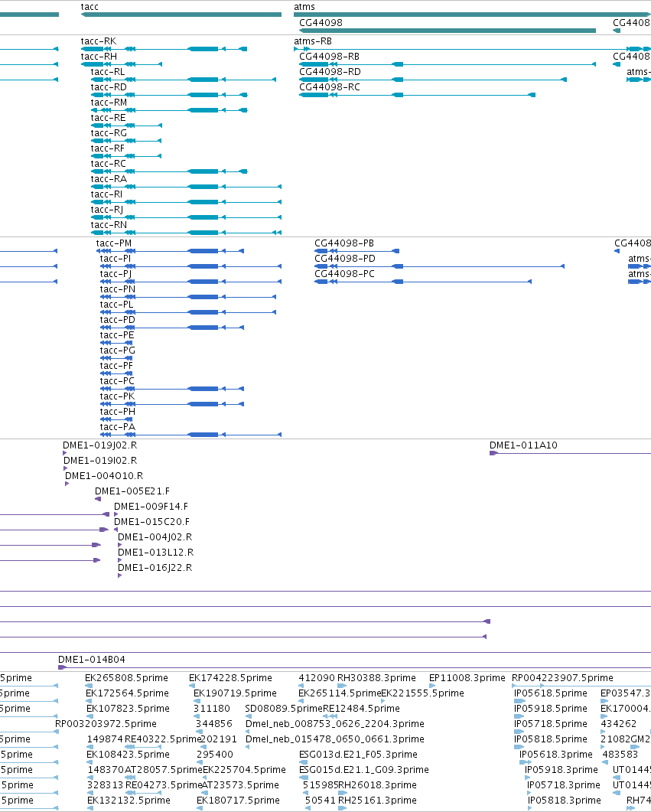Screen dimensions: 651x812
Task: Select the DME1-013L12.R feature label
Action: [156, 552]
